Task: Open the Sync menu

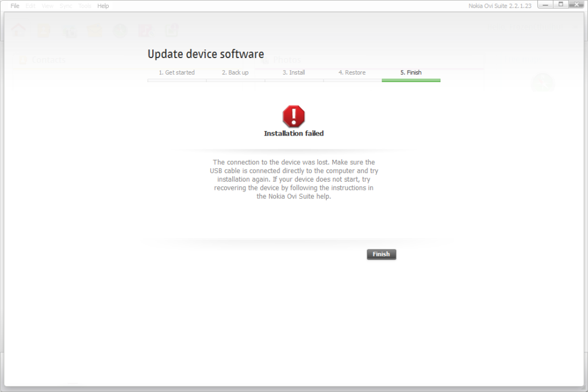Action: 66,6
